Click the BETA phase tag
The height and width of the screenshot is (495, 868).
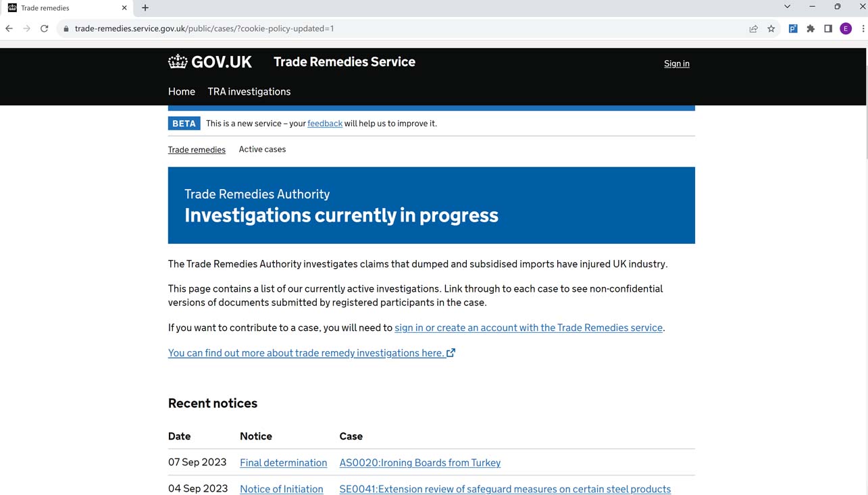pos(184,124)
